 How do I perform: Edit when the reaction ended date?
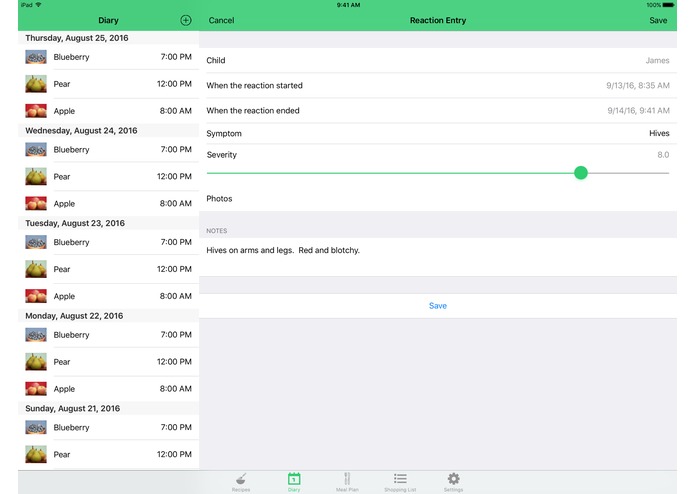point(438,110)
